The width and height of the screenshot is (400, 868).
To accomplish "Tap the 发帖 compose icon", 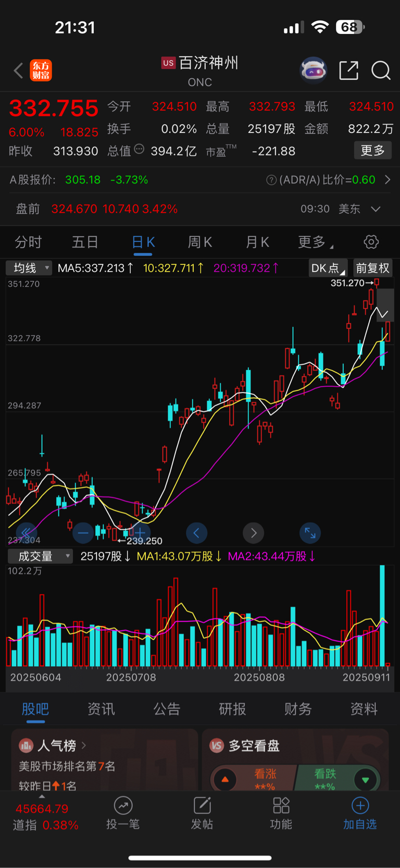I will (202, 805).
